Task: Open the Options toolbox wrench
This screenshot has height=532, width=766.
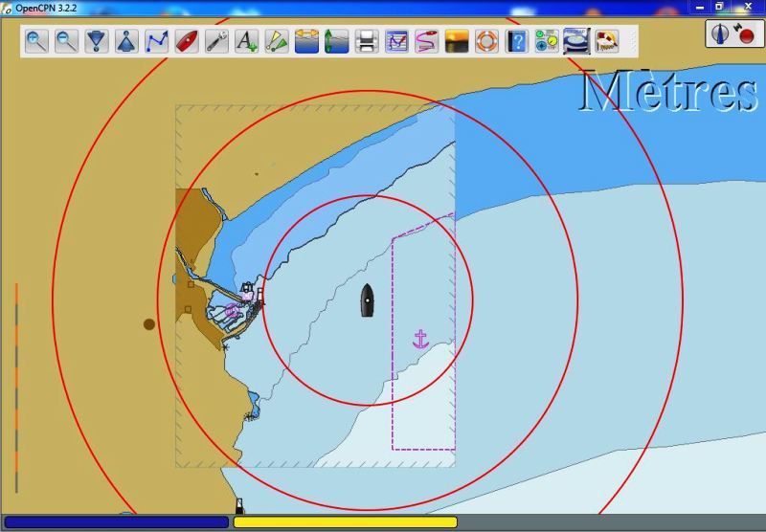Action: point(216,41)
